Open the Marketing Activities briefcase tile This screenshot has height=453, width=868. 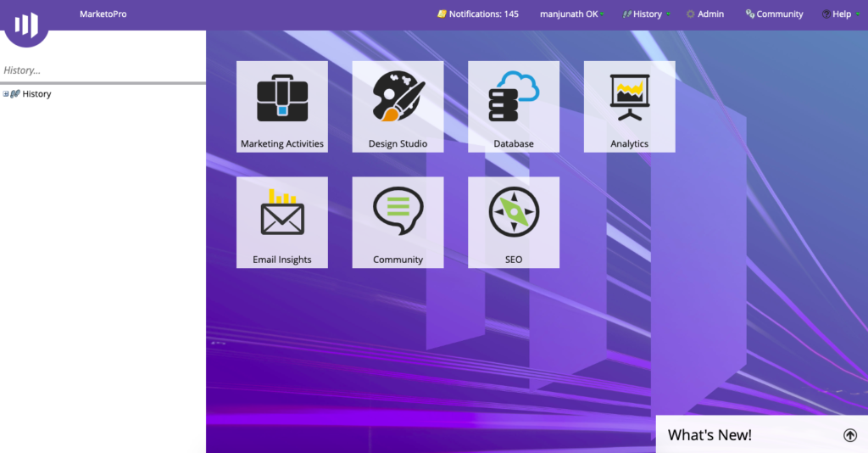pyautogui.click(x=281, y=106)
